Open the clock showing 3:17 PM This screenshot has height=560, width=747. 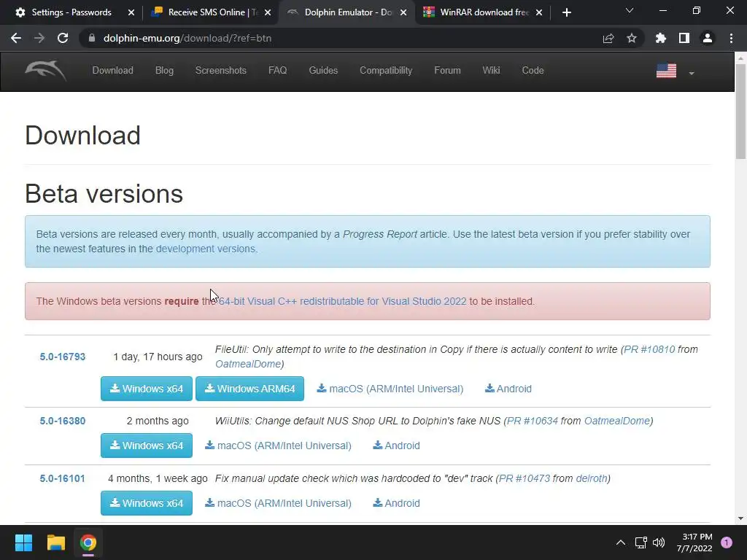[x=694, y=542]
